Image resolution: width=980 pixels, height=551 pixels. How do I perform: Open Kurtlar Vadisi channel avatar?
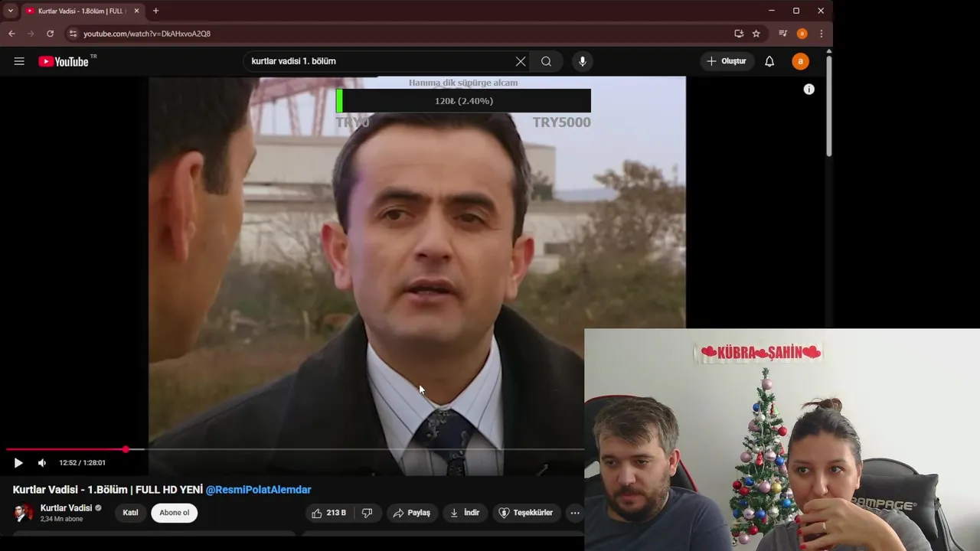click(24, 513)
